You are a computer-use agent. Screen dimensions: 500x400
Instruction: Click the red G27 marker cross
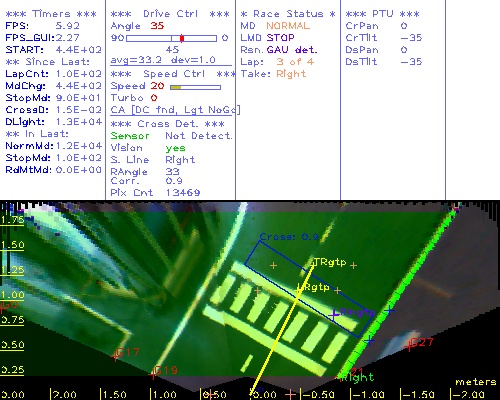click(409, 347)
